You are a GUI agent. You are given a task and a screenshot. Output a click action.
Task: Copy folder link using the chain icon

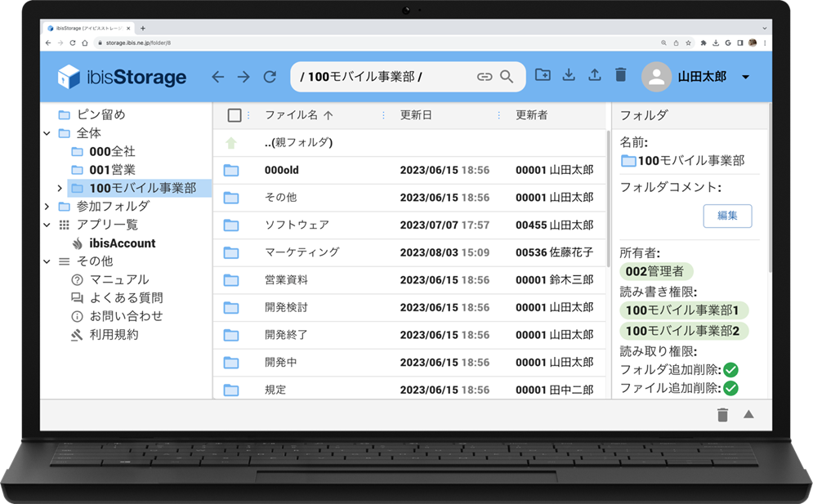pos(485,77)
